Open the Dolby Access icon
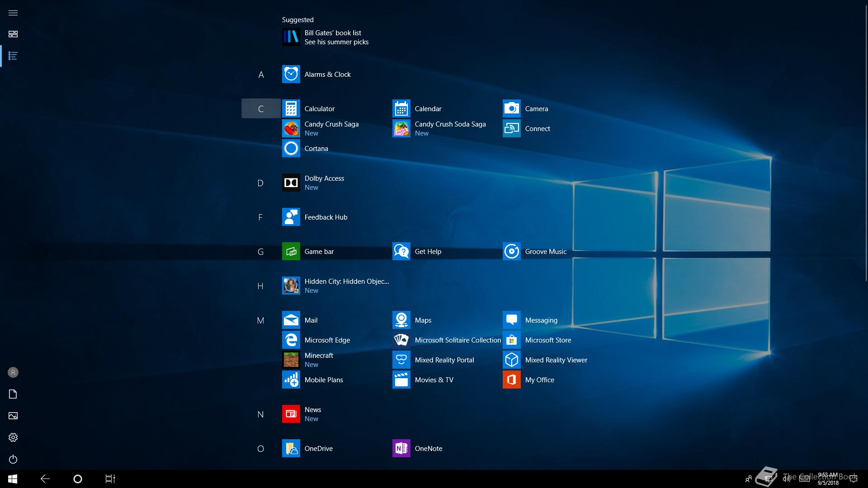This screenshot has height=488, width=868. click(291, 183)
